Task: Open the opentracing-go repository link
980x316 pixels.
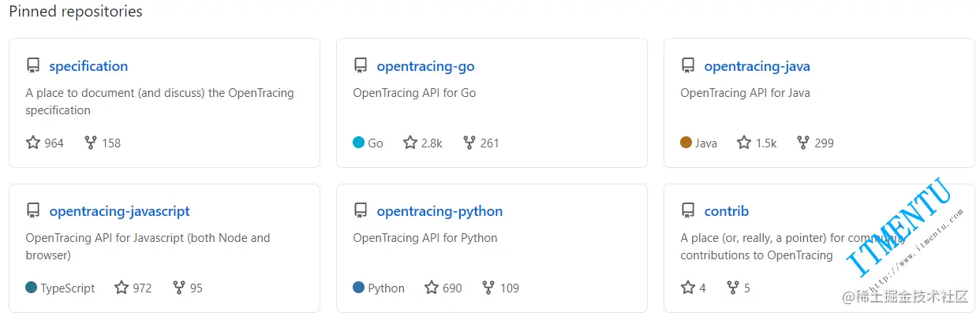Action: 425,66
